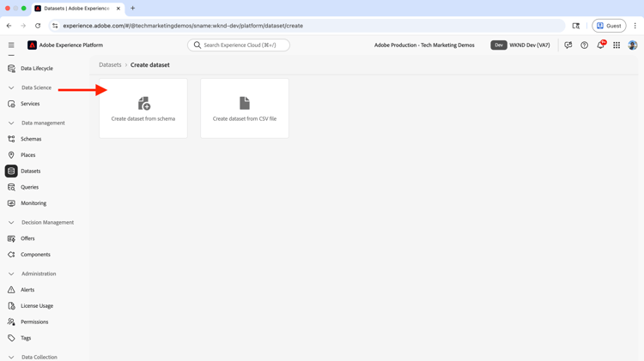
Task: Open the browser three-dot menu
Action: (635, 26)
